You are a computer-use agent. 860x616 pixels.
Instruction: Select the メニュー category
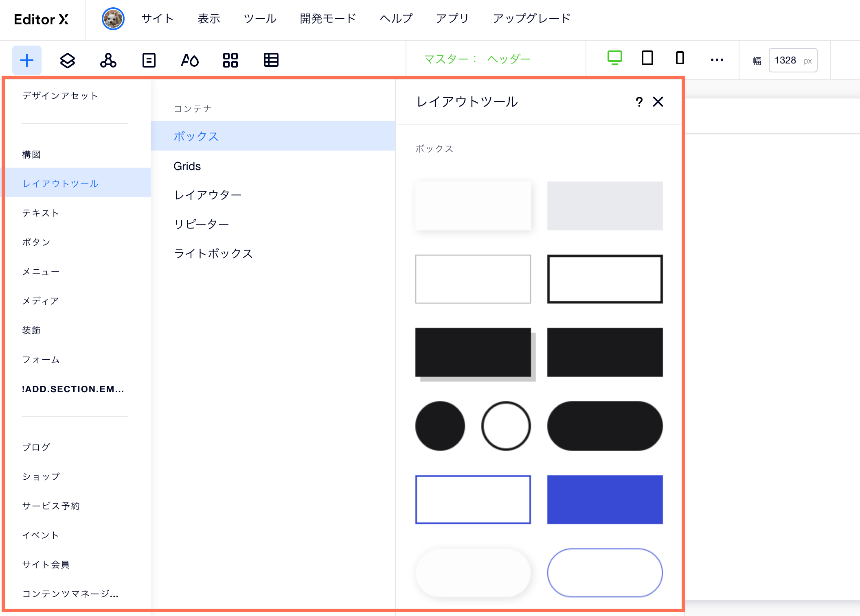tap(41, 272)
